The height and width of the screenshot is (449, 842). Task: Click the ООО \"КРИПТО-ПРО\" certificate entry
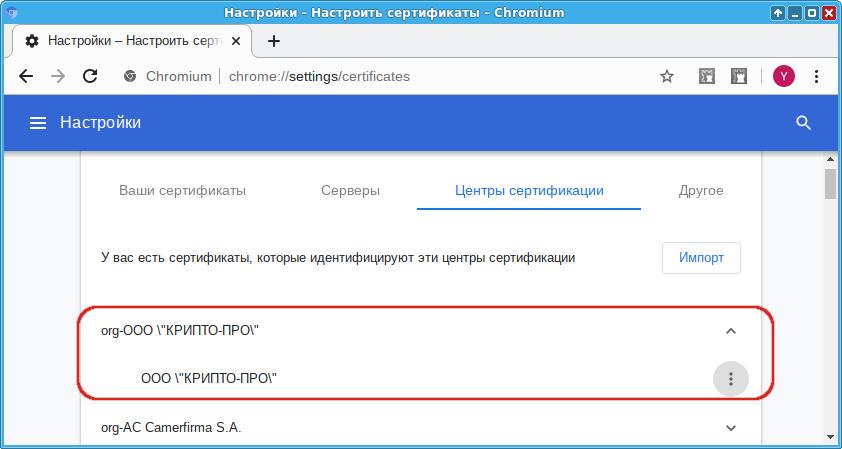pos(208,379)
